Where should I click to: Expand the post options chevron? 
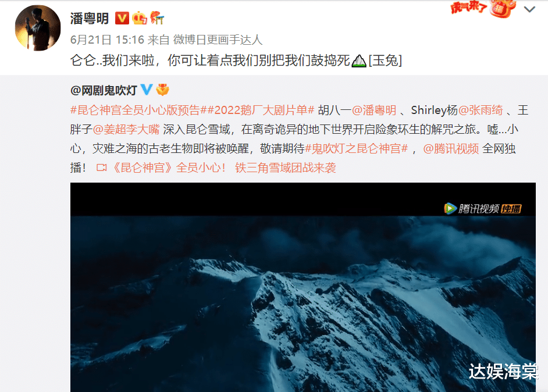[x=530, y=9]
